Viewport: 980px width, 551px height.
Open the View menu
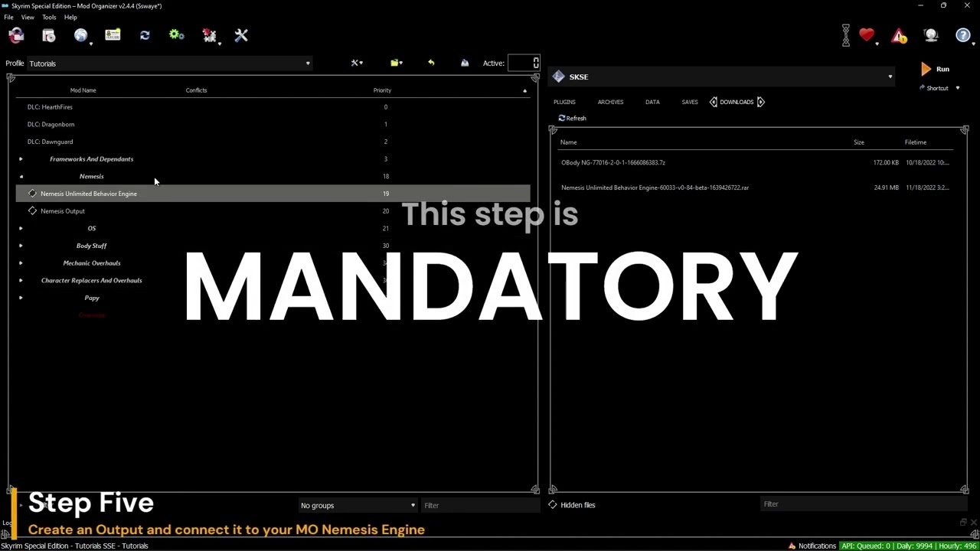[28, 17]
